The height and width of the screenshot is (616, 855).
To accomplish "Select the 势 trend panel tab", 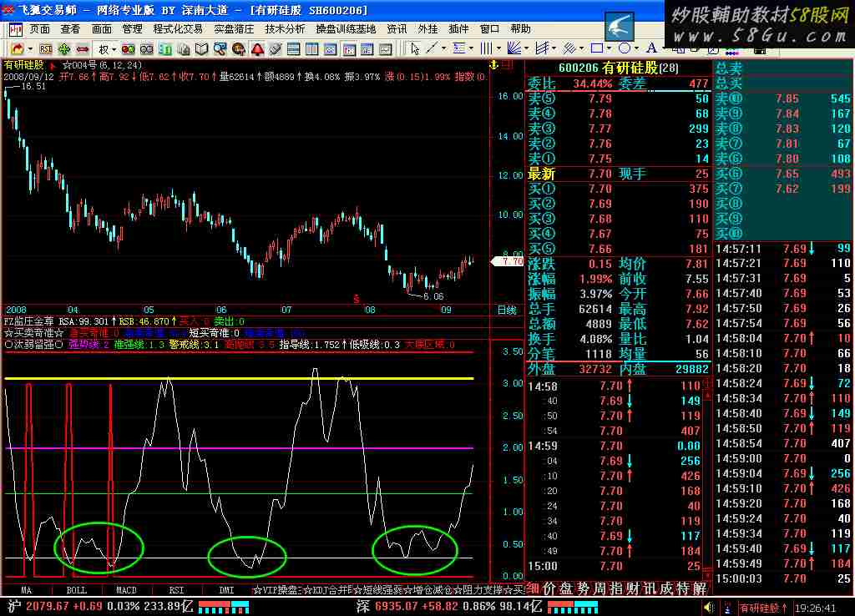I will point(583,588).
